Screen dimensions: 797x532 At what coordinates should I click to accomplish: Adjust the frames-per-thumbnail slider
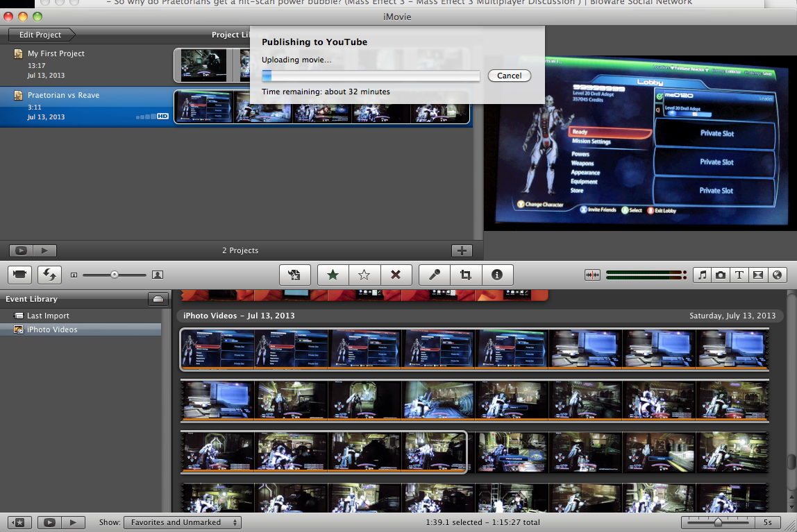pyautogui.click(x=717, y=522)
